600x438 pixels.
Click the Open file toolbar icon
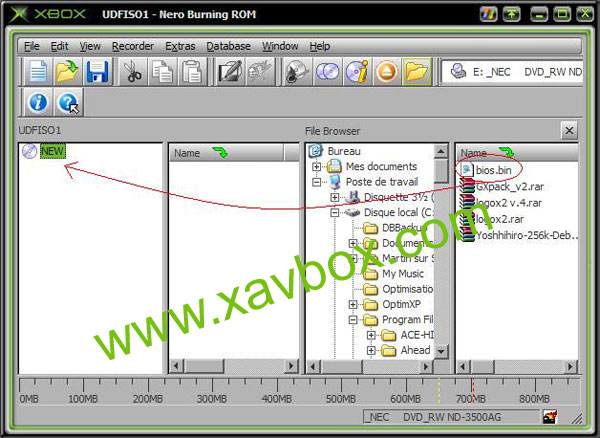pyautogui.click(x=67, y=72)
